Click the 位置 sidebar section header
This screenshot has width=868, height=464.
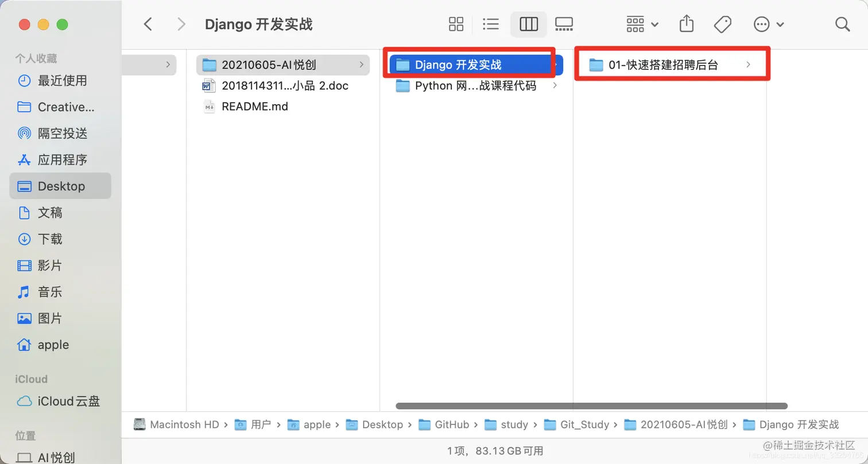tap(25, 435)
